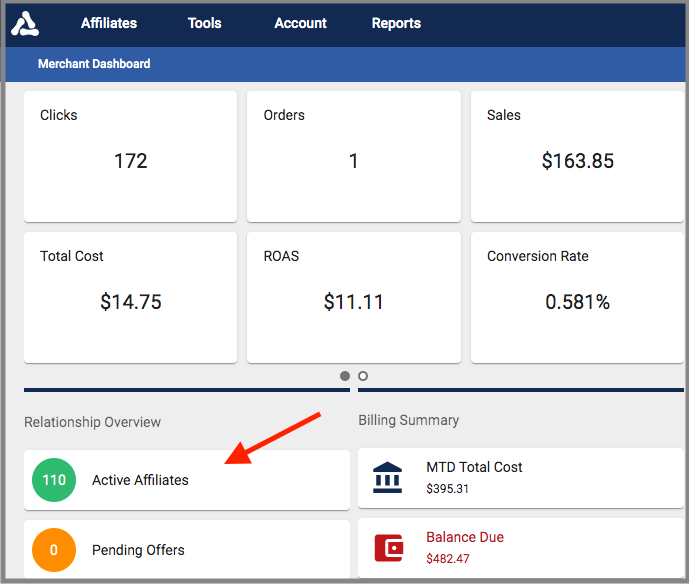Viewport: 689px width, 584px height.
Task: Click the Conversion Rate stat card
Action: [x=577, y=298]
